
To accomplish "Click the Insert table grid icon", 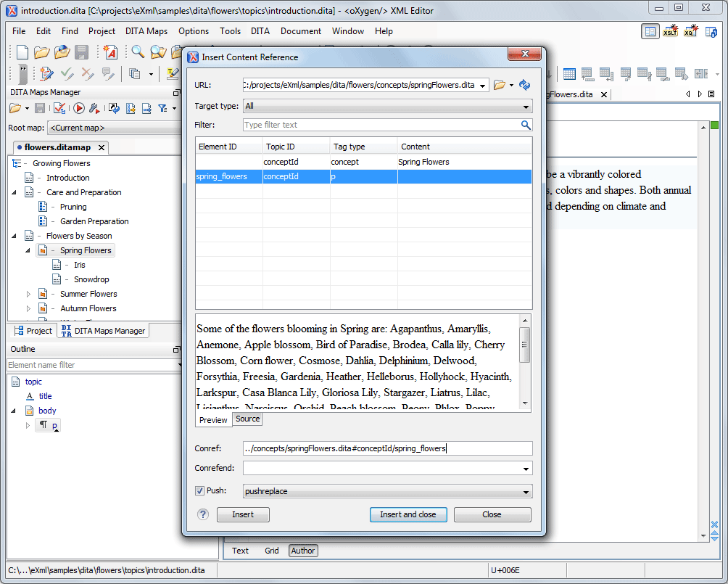I will pyautogui.click(x=568, y=73).
